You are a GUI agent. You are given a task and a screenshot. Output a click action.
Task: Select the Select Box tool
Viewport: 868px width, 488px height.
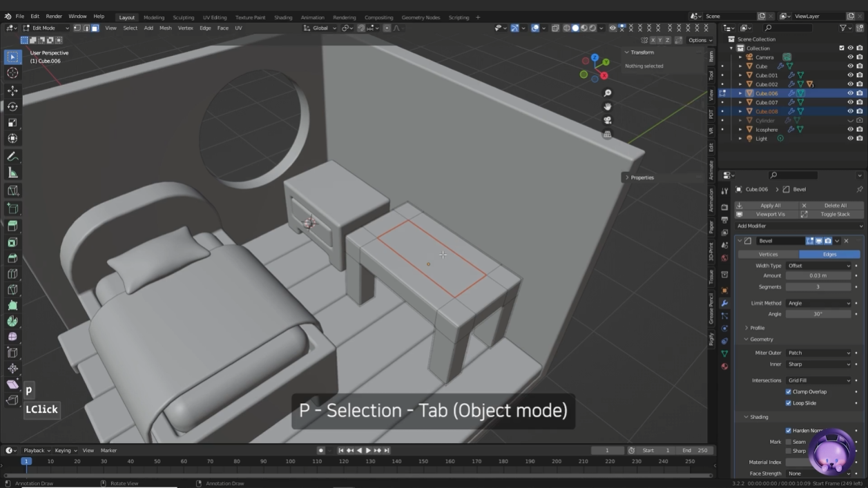(x=12, y=57)
